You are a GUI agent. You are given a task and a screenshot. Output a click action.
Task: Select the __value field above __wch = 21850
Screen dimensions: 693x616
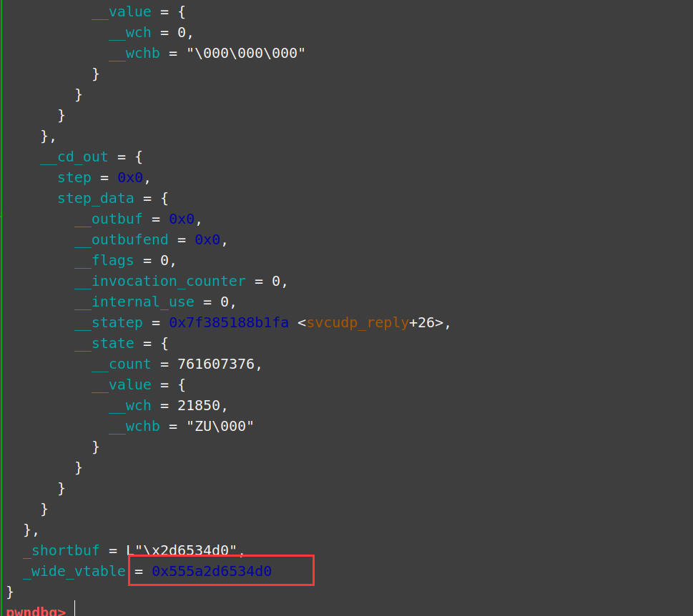pos(121,385)
